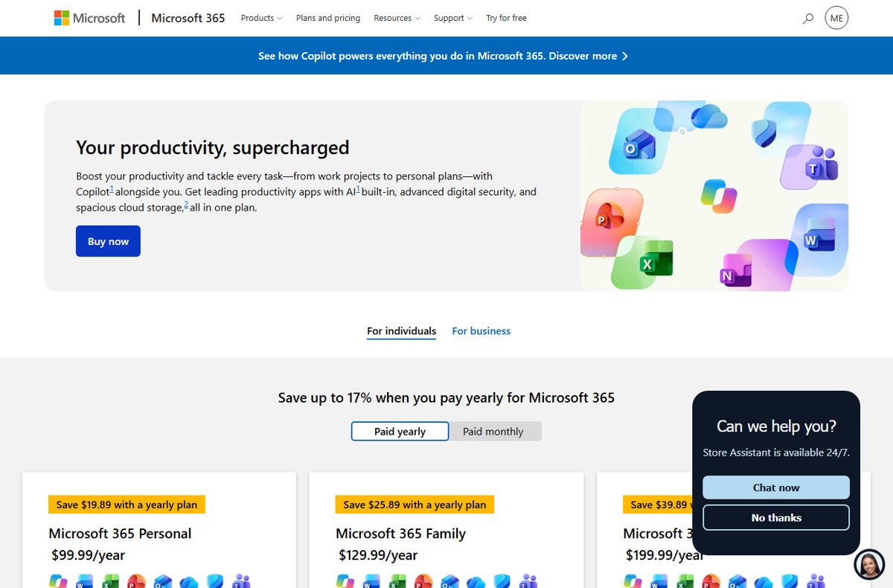Select the For individuals tab

click(x=401, y=331)
